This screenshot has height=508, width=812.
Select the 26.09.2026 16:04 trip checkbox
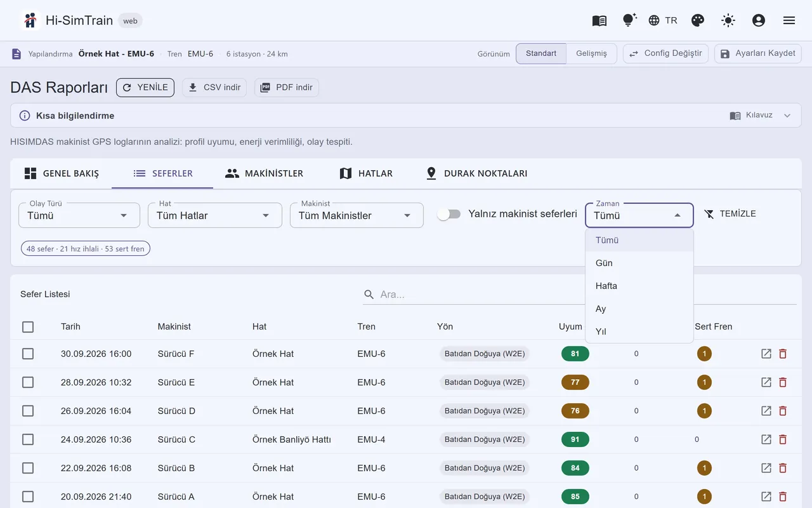28,411
